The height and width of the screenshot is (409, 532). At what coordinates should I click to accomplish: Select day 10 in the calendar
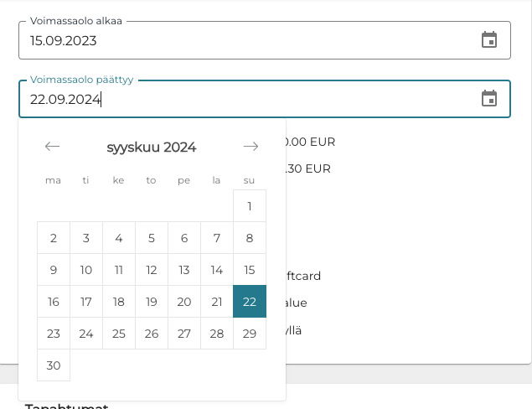[x=86, y=270]
